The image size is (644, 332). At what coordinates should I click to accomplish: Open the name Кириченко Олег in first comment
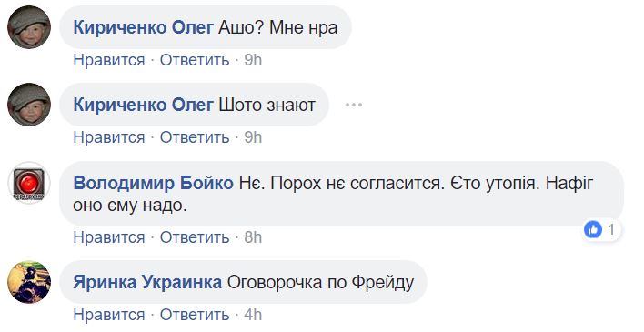[143, 27]
